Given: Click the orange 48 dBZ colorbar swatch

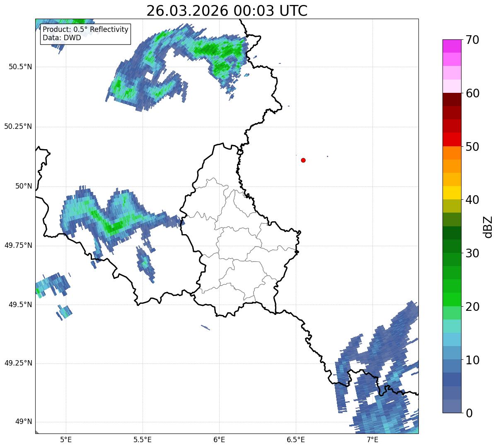Looking at the screenshot, I should [x=452, y=153].
